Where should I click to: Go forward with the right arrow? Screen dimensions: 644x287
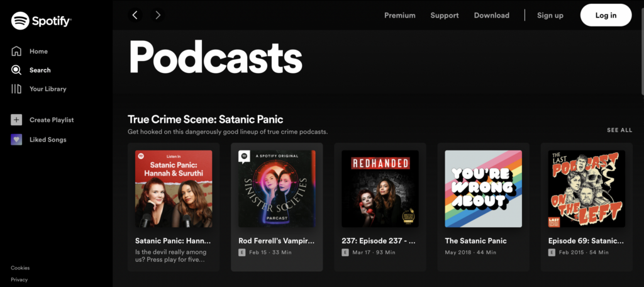pos(158,15)
